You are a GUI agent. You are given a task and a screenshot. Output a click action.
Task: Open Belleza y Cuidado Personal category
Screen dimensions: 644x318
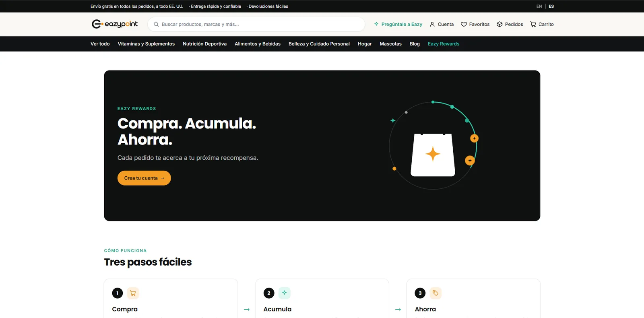click(x=319, y=44)
